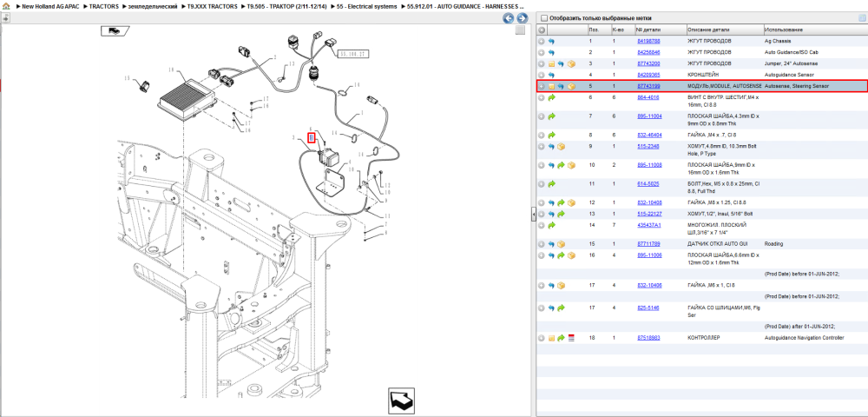Open the note icon on row 87518983
The height and width of the screenshot is (417, 868).
(x=551, y=338)
